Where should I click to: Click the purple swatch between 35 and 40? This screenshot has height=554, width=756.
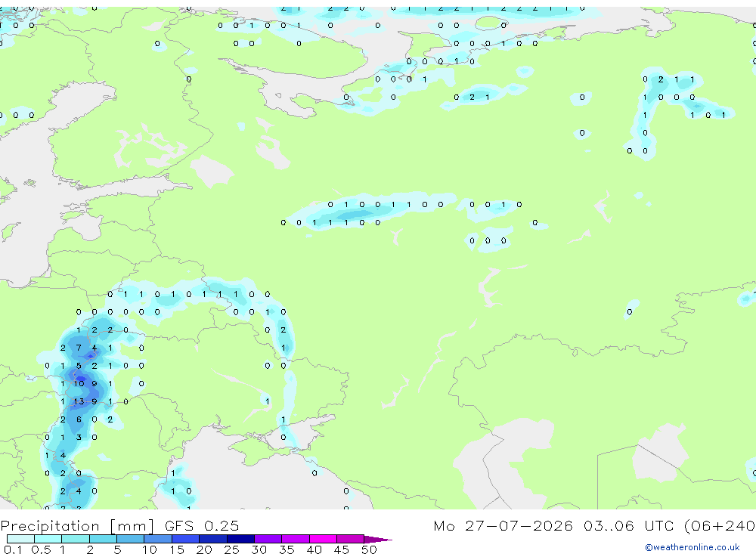(296, 539)
